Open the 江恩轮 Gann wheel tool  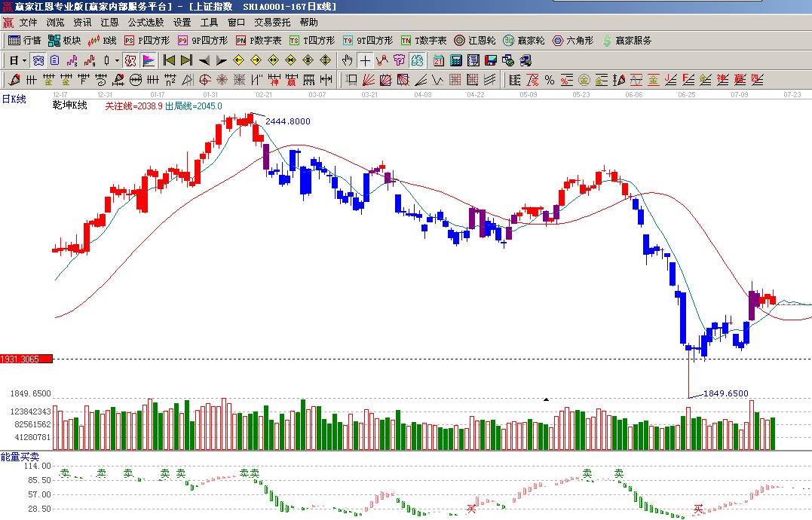click(x=475, y=41)
